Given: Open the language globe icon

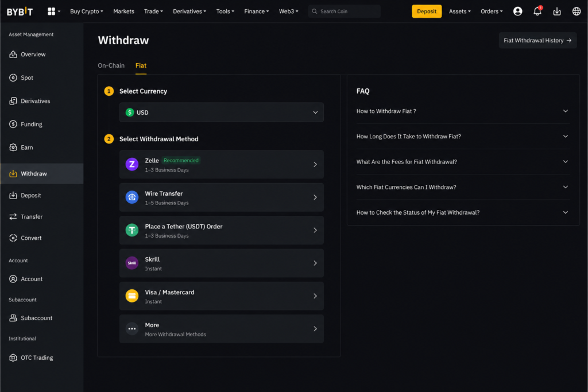Looking at the screenshot, I should click(x=577, y=11).
